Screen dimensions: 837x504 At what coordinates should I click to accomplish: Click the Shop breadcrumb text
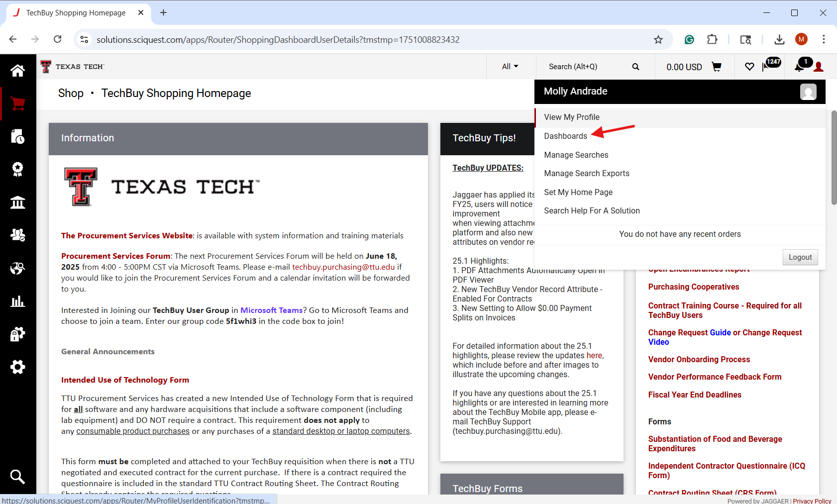71,94
